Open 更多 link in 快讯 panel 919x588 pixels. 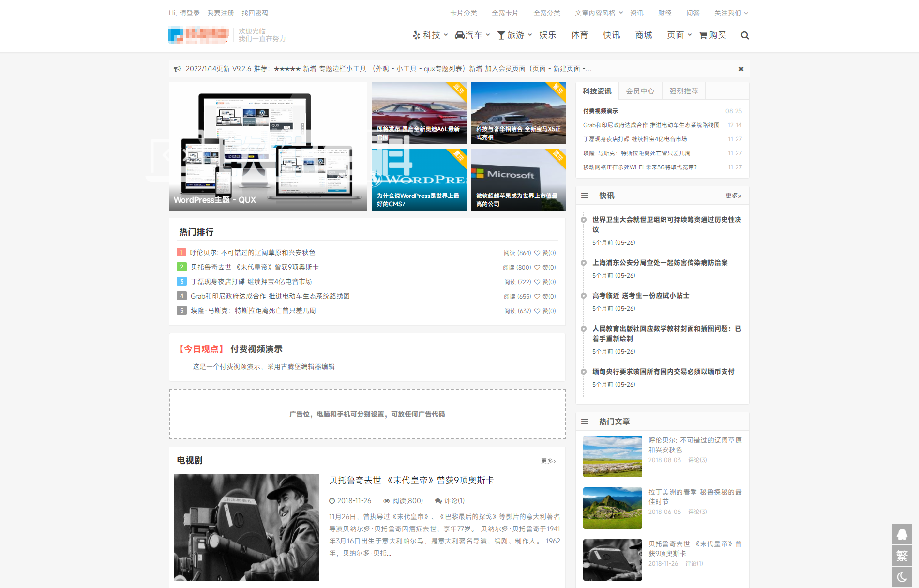point(733,196)
